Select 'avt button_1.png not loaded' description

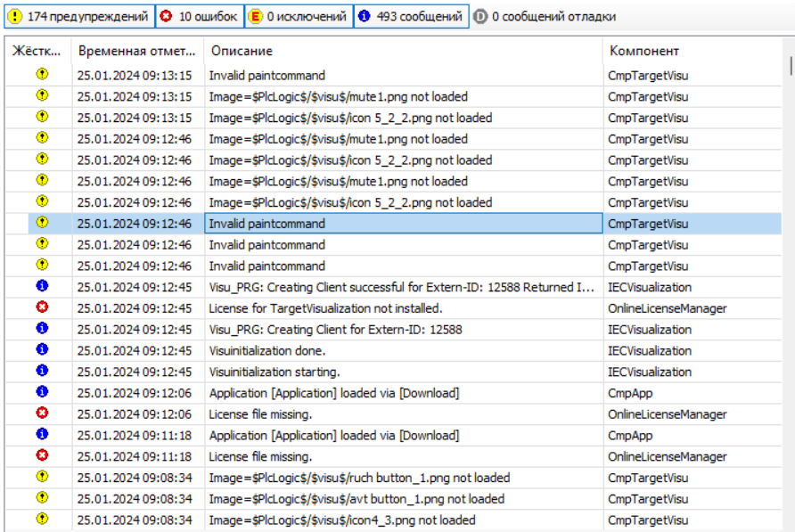357,499
